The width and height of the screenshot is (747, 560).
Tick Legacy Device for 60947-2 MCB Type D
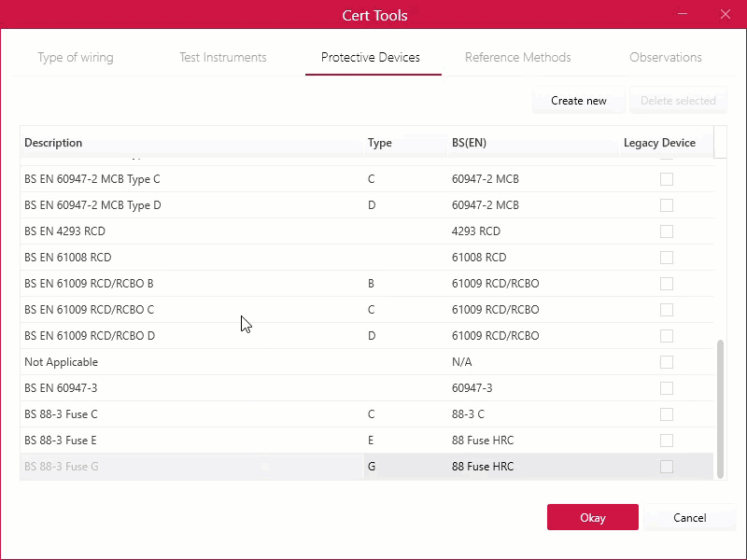click(x=667, y=205)
